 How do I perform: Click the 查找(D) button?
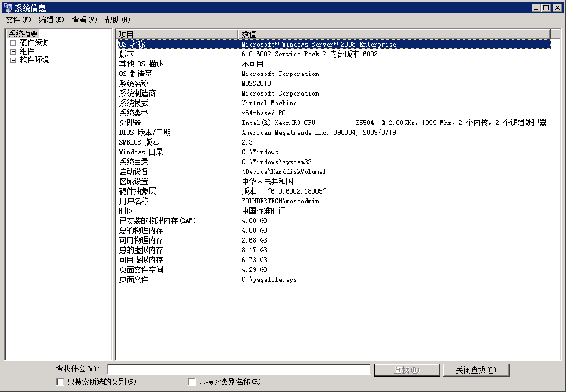coord(407,370)
